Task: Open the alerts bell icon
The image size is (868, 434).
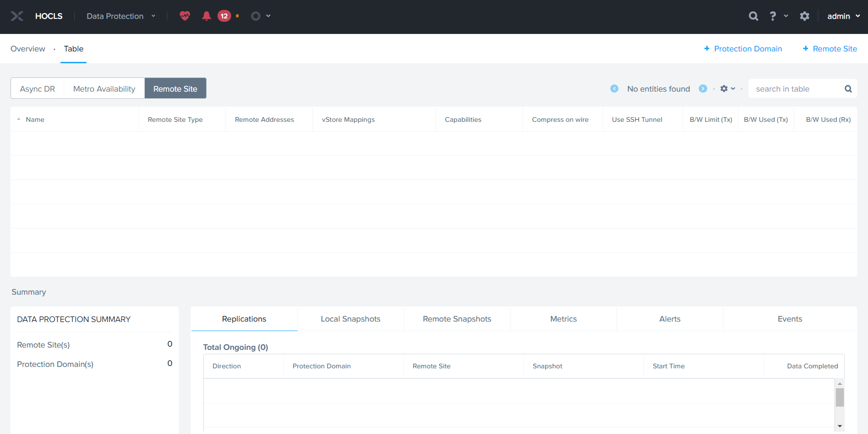Action: click(206, 16)
